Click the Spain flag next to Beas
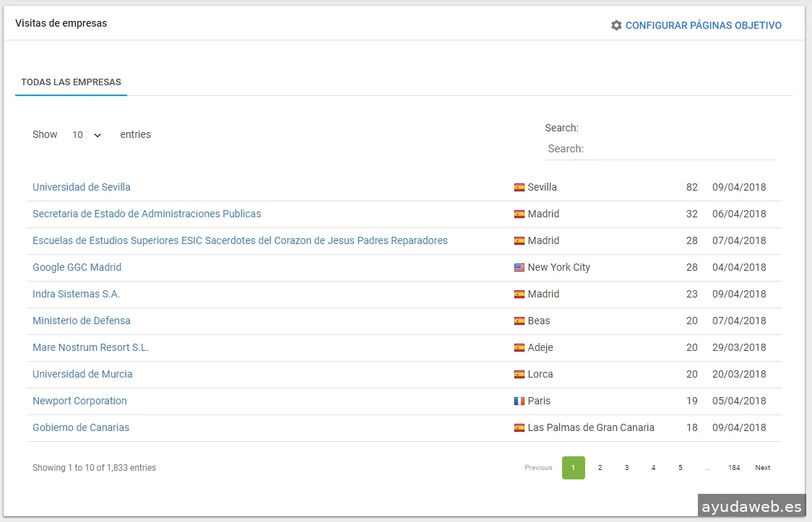Viewport: 812px width, 522px height. coord(519,321)
